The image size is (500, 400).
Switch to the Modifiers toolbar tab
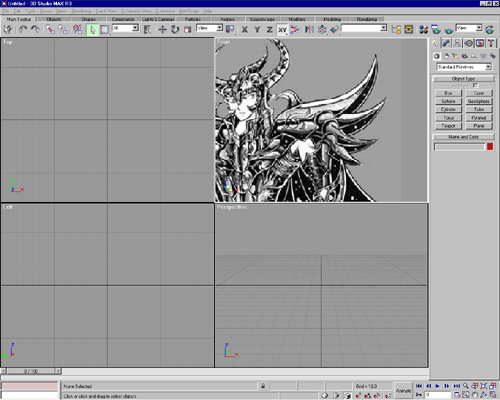pos(297,19)
